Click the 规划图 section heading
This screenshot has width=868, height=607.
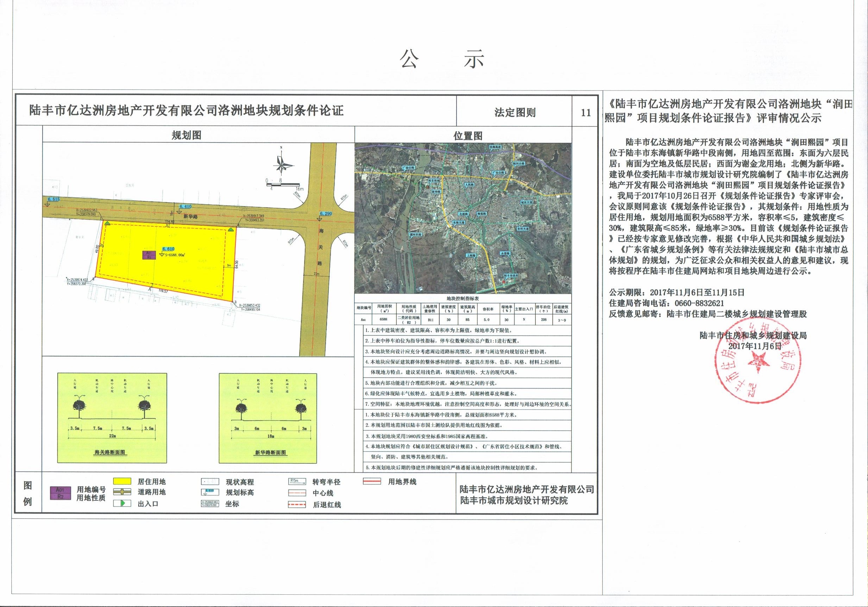pyautogui.click(x=187, y=135)
